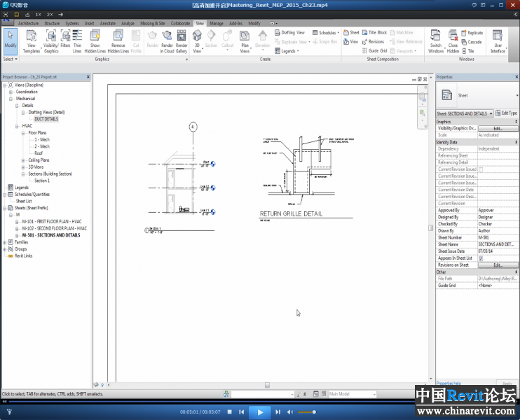Screen dimensions: 520x420
Task: Open the Legends tool
Action: pyautogui.click(x=287, y=51)
